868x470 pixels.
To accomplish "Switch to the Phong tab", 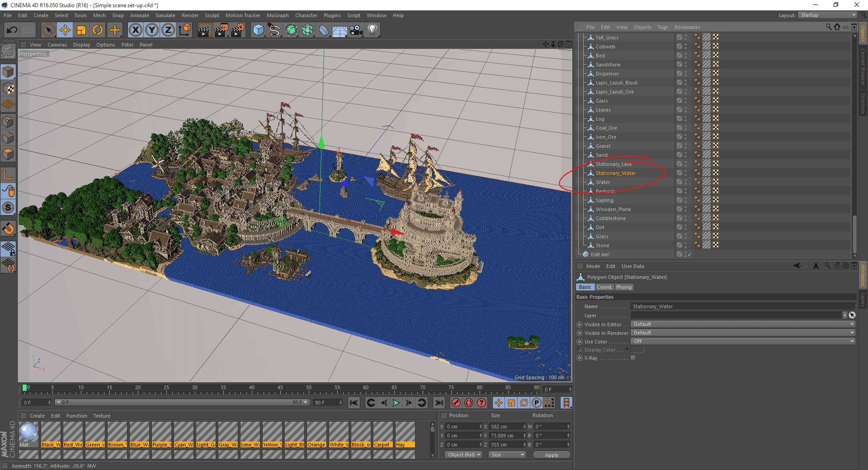I will pos(624,287).
